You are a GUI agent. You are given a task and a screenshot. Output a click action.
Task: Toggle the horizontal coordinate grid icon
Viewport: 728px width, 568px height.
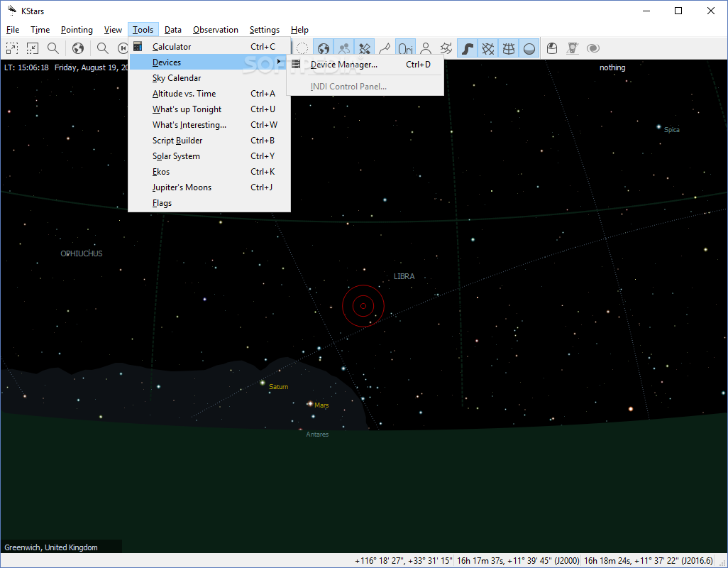(x=508, y=48)
